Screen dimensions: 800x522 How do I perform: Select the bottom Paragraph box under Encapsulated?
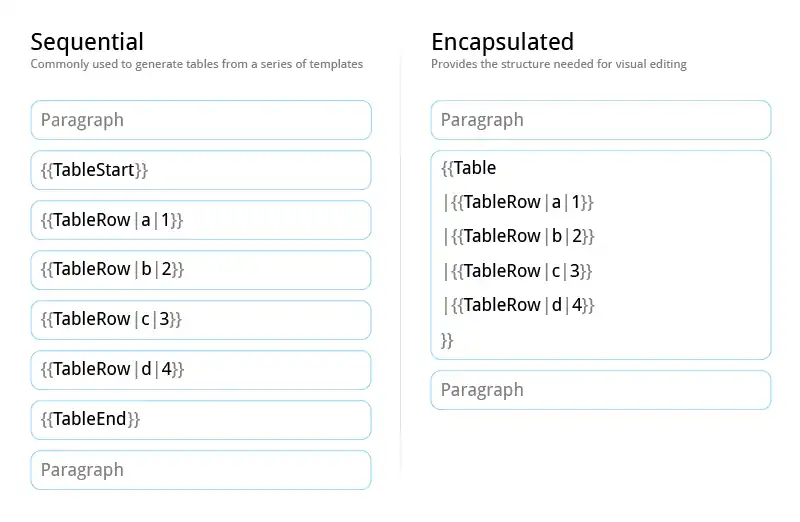[x=601, y=390]
